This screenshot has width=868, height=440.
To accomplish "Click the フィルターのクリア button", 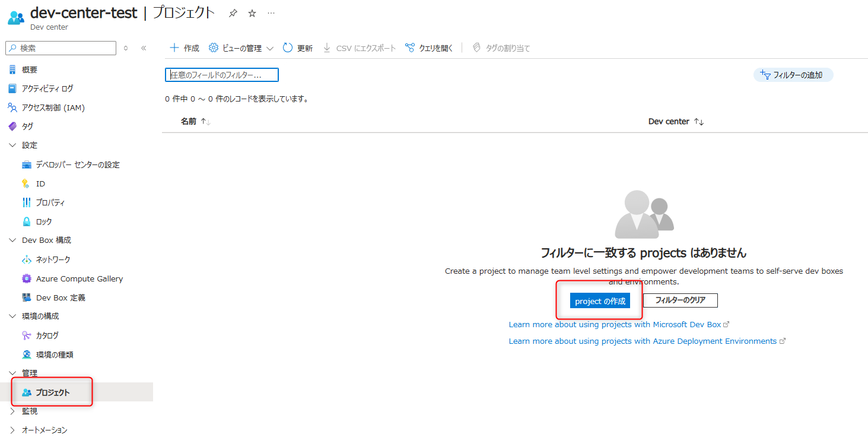I will tap(681, 300).
